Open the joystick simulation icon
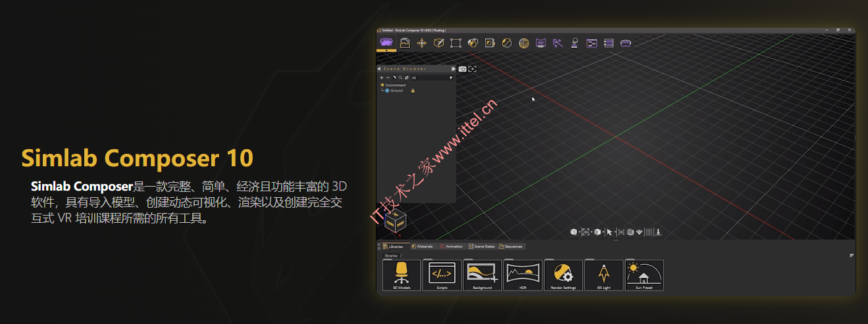The height and width of the screenshot is (324, 868). click(x=574, y=43)
